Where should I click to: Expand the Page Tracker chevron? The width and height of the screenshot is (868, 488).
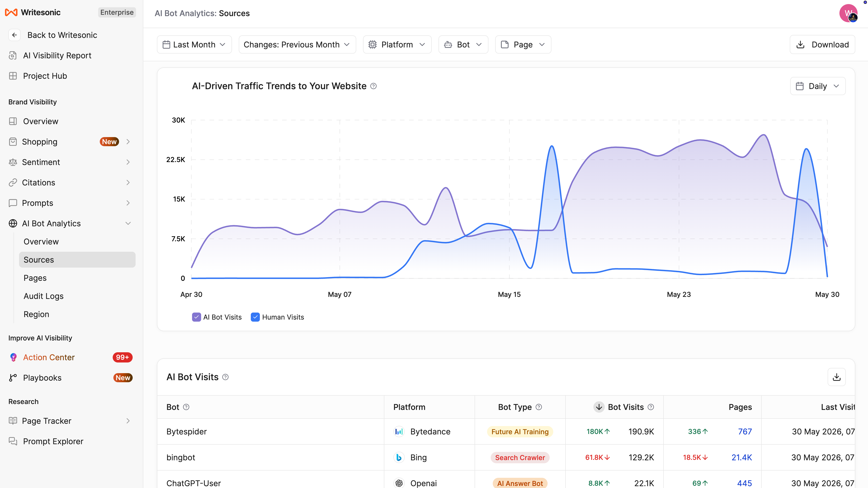(x=128, y=421)
